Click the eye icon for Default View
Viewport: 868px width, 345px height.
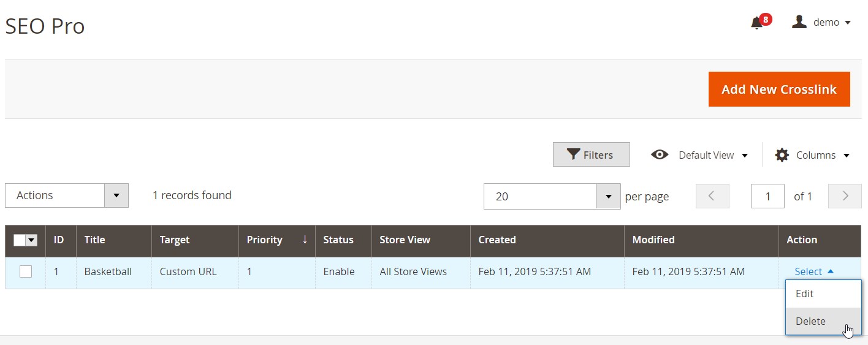pos(660,154)
